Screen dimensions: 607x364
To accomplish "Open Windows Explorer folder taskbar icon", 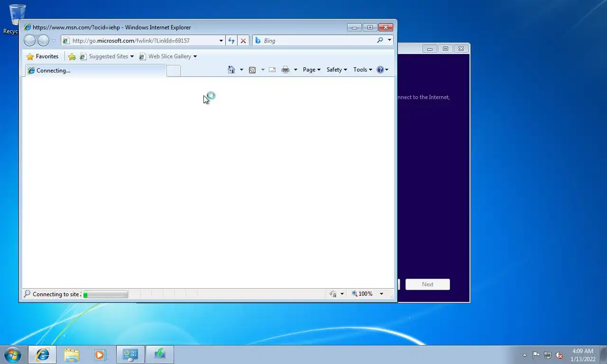I will click(72, 355).
